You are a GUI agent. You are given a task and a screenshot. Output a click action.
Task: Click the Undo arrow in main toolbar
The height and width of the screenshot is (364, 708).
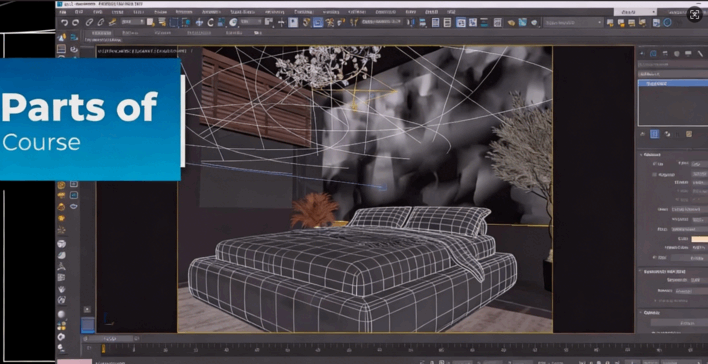[x=64, y=22]
